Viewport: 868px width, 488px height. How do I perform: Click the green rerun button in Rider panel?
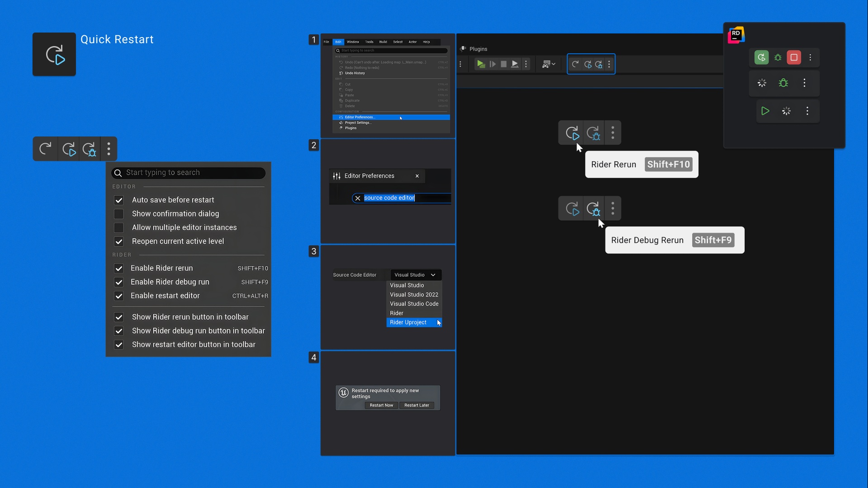point(762,57)
